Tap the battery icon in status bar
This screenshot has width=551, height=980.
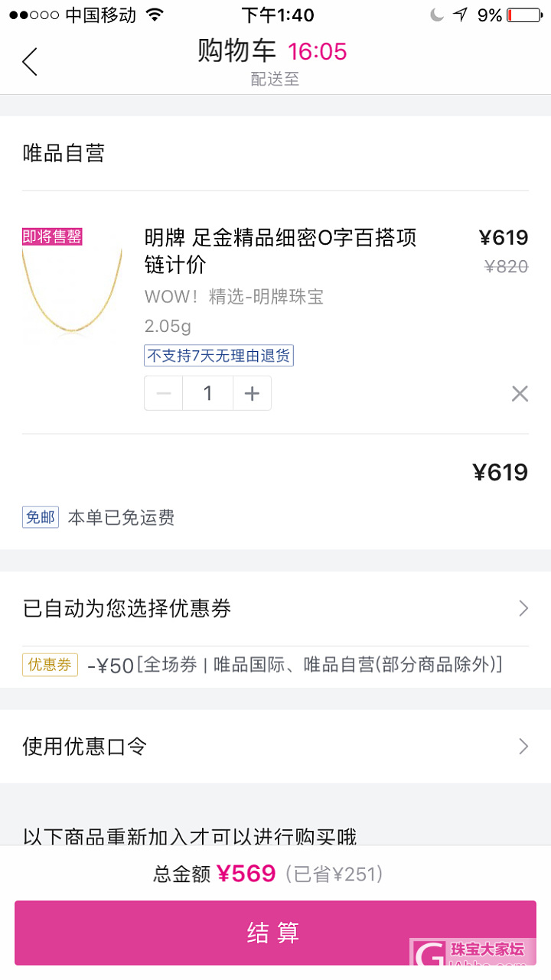pos(523,15)
